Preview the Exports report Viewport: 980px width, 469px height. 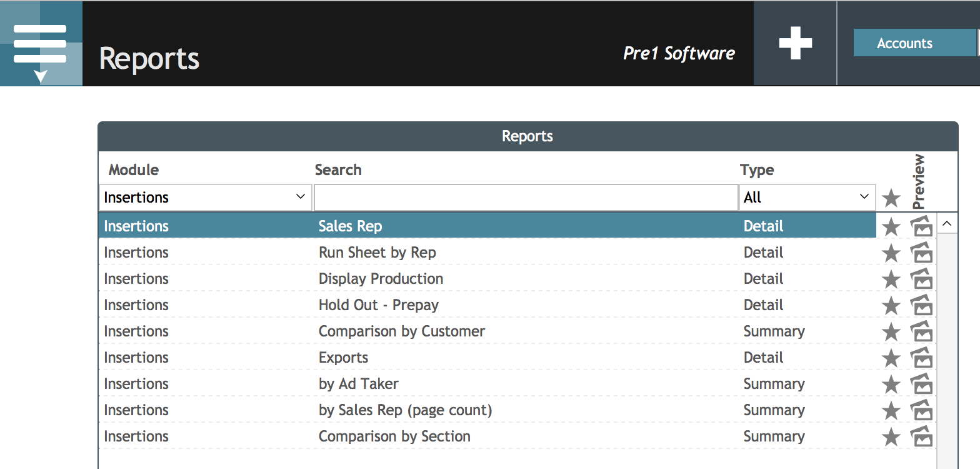[921, 358]
